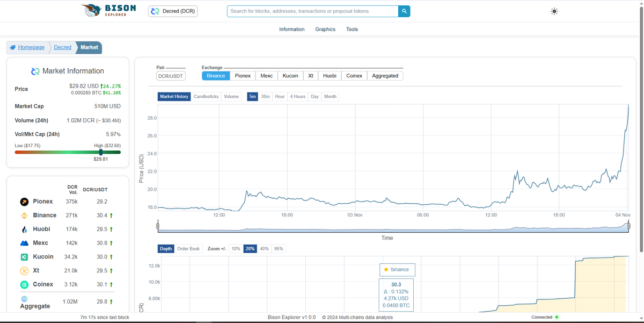Click the left range selector handle
This screenshot has width=644, height=323.
pyautogui.click(x=158, y=226)
